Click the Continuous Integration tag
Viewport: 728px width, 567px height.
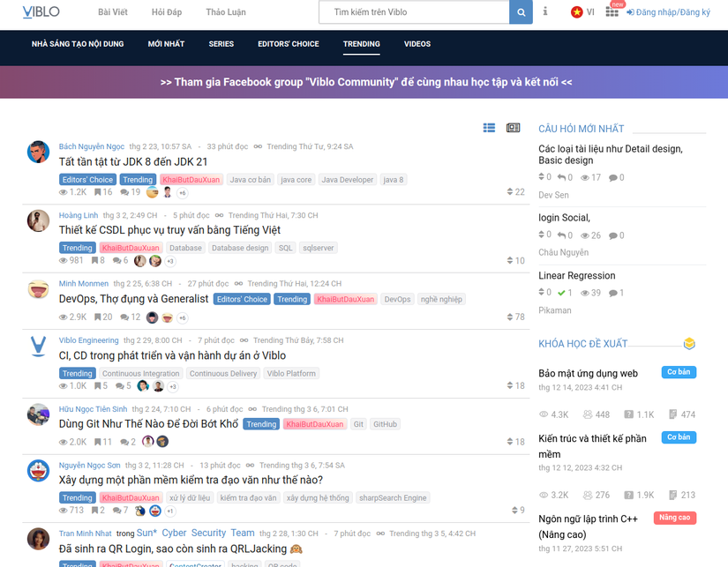click(140, 374)
